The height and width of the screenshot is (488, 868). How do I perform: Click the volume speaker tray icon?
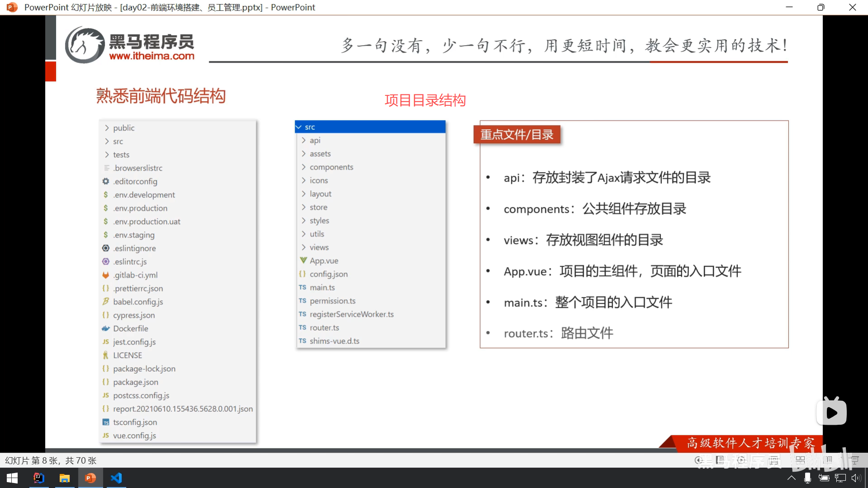(x=856, y=478)
